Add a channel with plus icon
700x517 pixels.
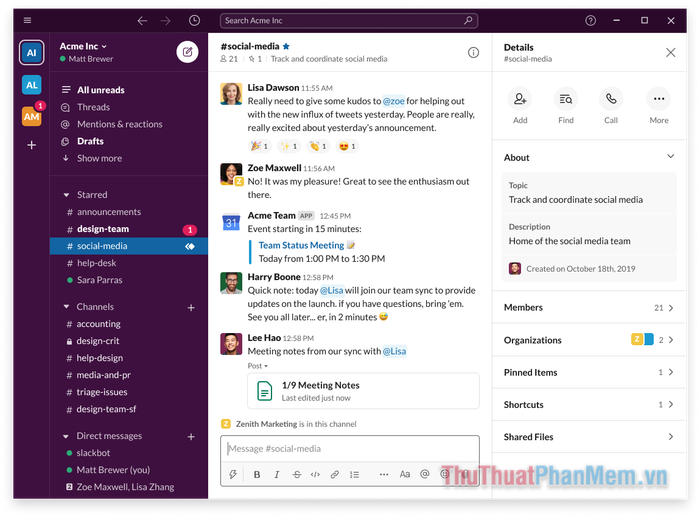coord(191,308)
